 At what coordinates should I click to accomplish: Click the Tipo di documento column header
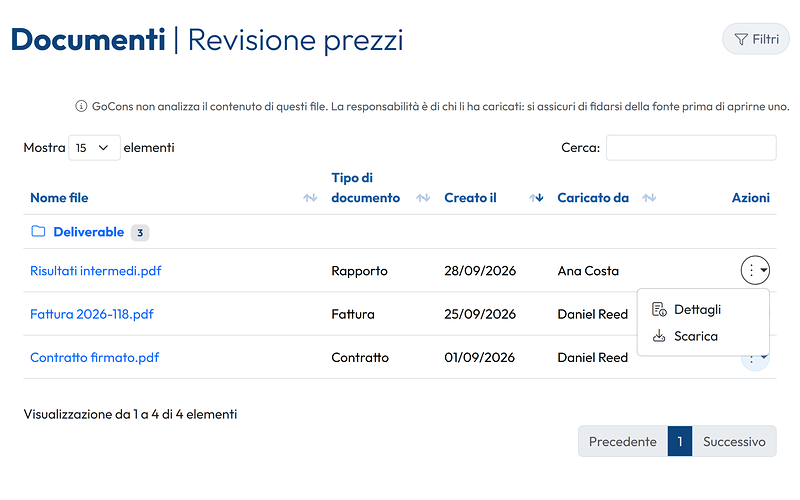point(365,188)
